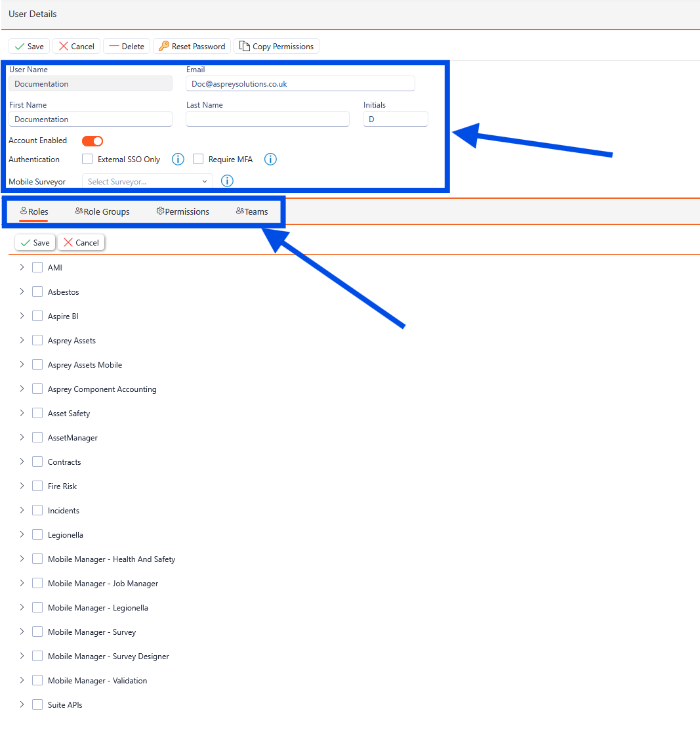Switch to the Role Groups tab

[102, 211]
